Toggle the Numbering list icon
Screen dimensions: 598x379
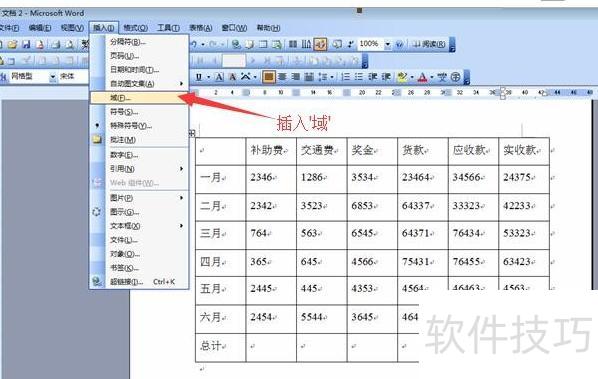pyautogui.click(x=346, y=77)
